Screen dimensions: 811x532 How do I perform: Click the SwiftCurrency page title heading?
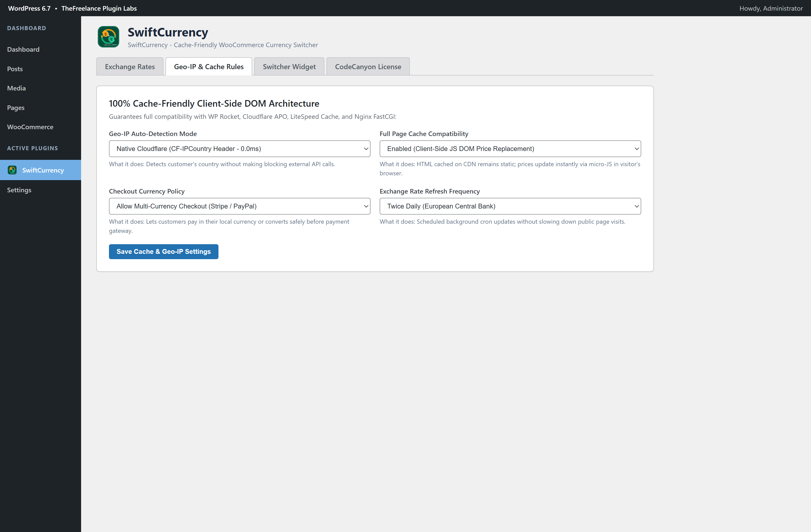pyautogui.click(x=168, y=32)
